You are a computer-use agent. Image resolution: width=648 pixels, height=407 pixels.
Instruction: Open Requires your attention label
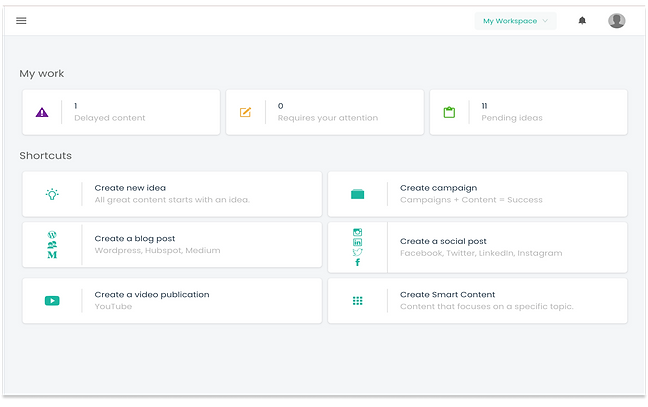click(x=328, y=118)
